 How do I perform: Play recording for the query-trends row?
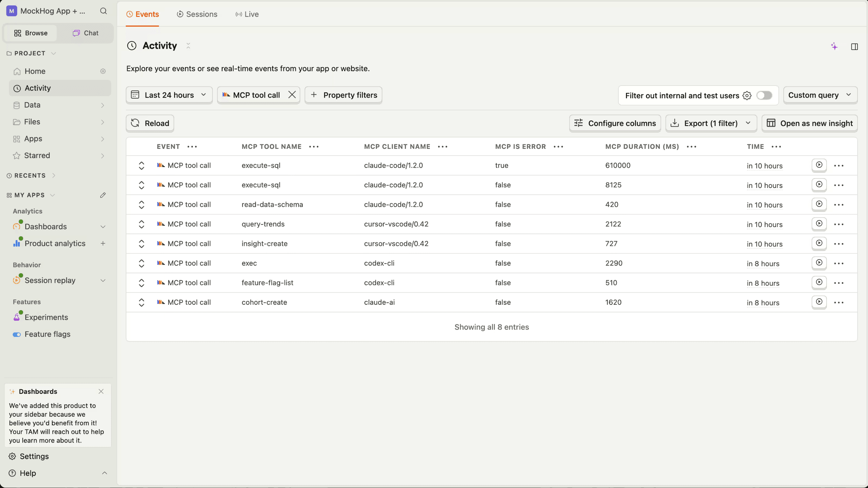pyautogui.click(x=819, y=224)
